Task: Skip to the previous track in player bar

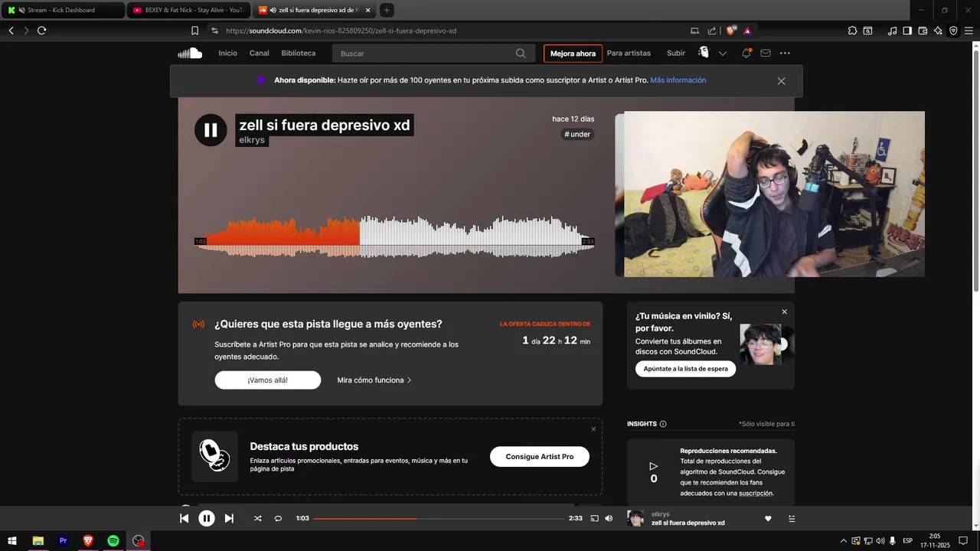Action: [x=184, y=518]
